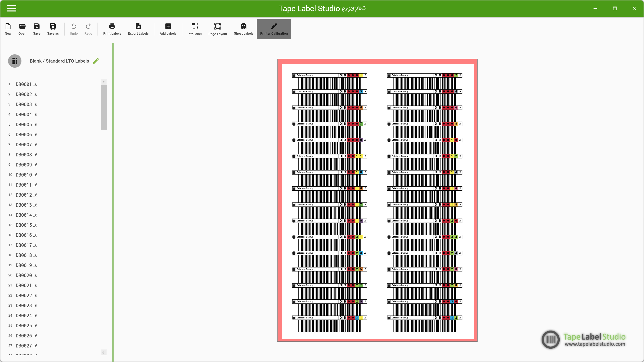Screen dimensions: 644x362
Task: Select label DB0017 L6 in list
Action: tap(26, 245)
